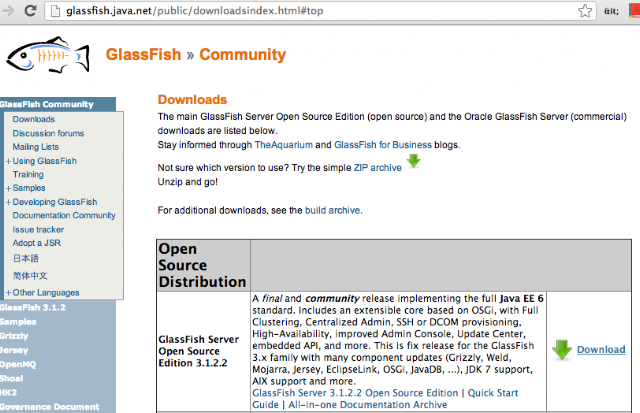Screen dimensions: 640x413
Task: Open Shoal project link
Action: (11, 378)
